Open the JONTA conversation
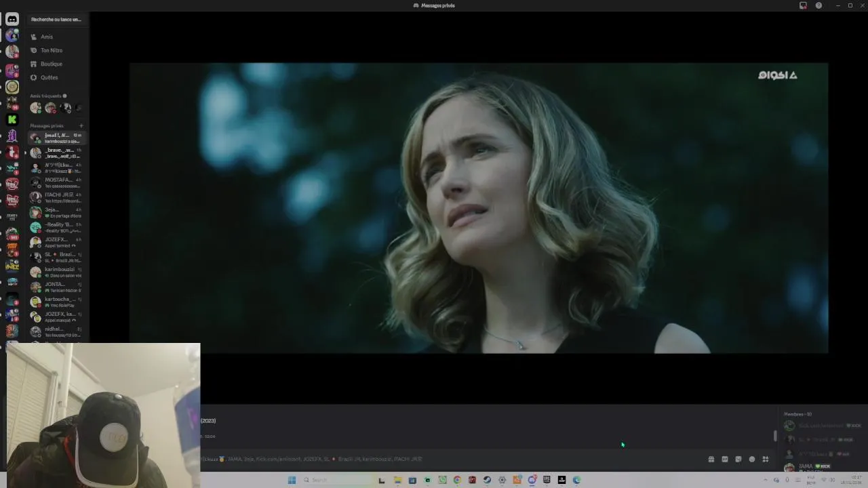868x488 pixels. point(56,287)
